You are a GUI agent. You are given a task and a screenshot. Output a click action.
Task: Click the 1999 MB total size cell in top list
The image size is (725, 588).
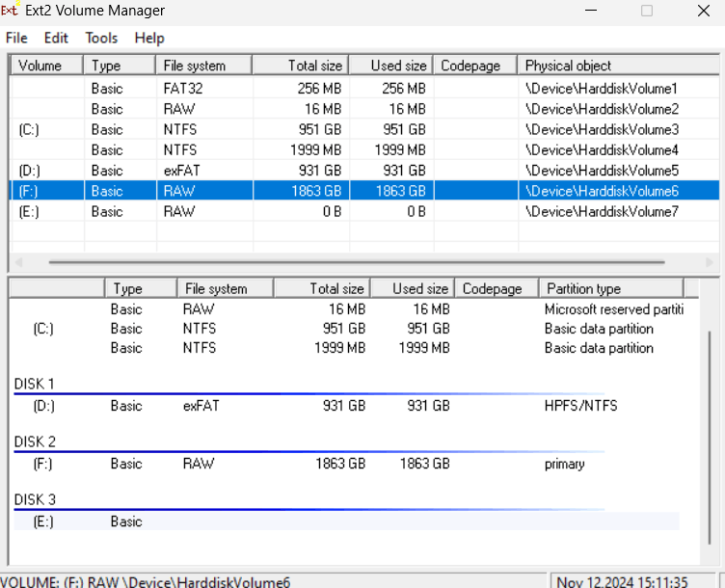click(x=316, y=149)
